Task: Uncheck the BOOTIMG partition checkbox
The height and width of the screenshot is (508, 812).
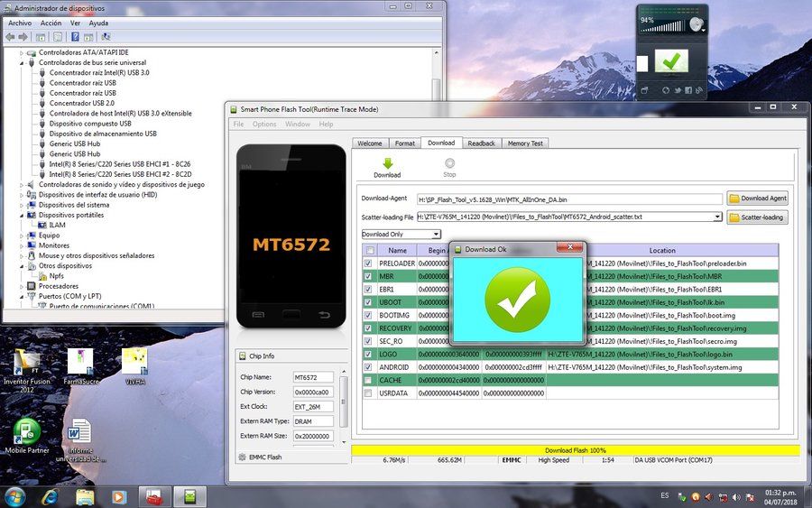Action: [x=368, y=315]
